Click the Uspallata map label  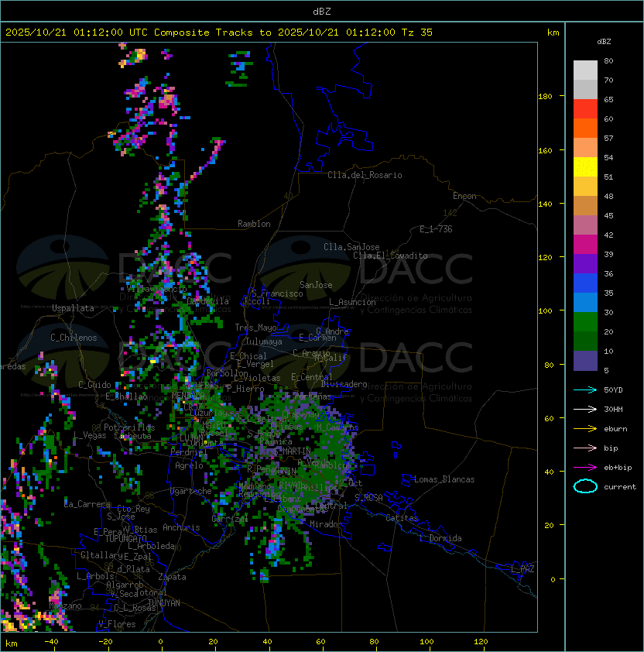pos(73,308)
